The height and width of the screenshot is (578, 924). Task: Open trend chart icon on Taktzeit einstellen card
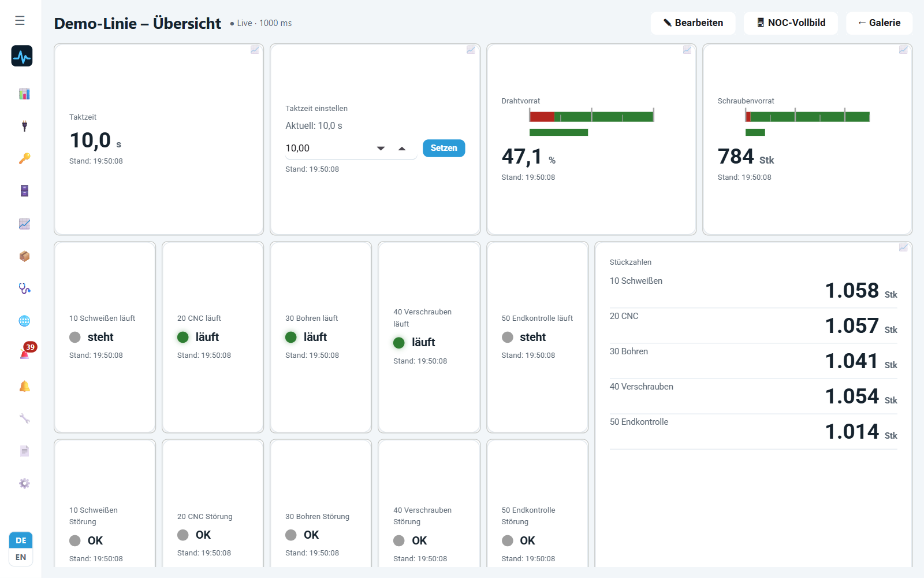(x=471, y=50)
